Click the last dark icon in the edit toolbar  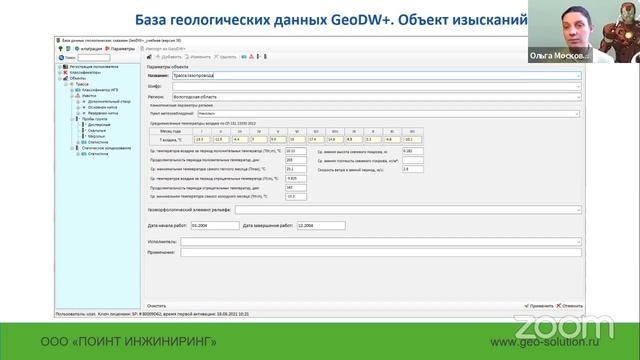pos(265,57)
